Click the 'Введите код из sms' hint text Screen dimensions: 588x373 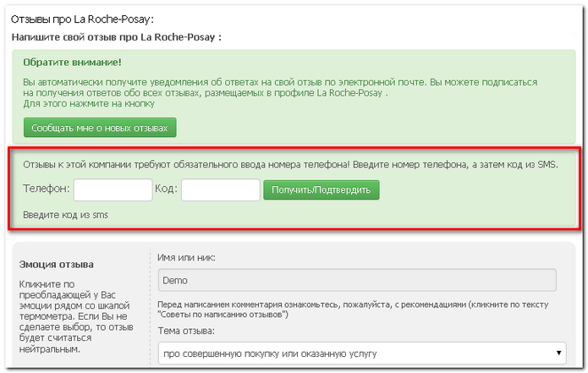pyautogui.click(x=65, y=215)
